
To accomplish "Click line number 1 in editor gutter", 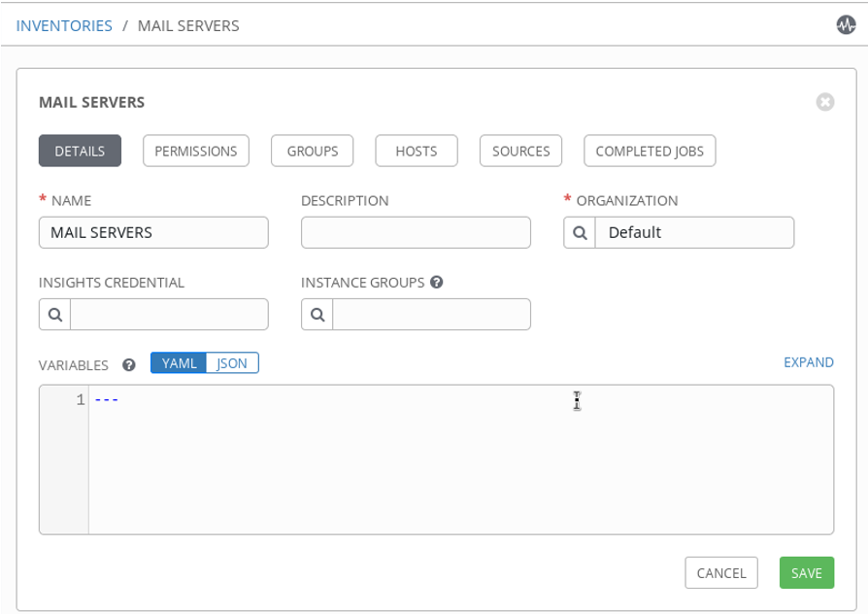I will 81,399.
